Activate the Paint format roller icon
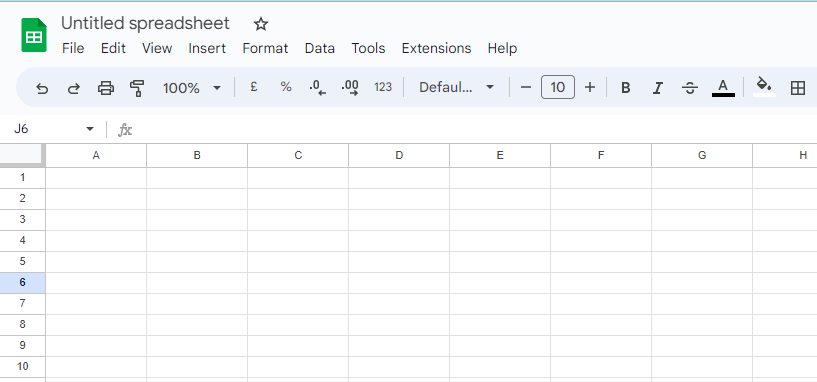 (x=137, y=88)
